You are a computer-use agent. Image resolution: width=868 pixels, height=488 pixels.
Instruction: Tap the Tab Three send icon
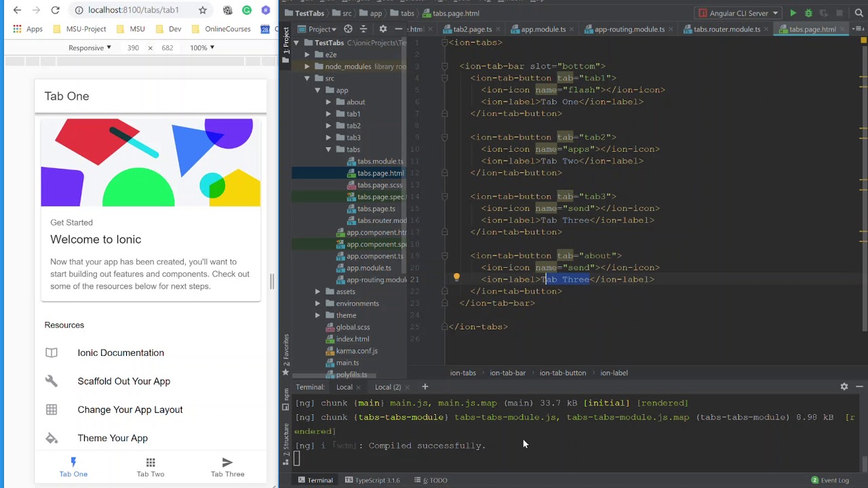tap(227, 462)
